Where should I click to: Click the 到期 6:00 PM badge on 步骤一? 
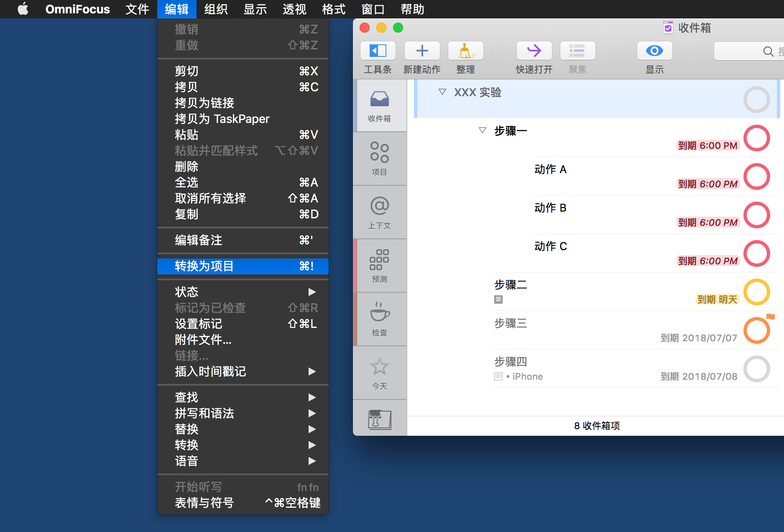click(x=708, y=146)
